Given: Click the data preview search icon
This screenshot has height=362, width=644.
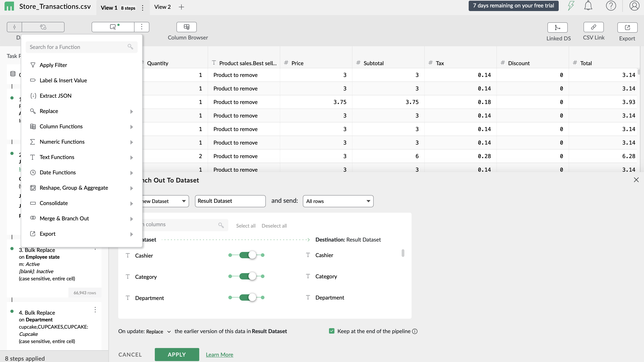Looking at the screenshot, I should 113,27.
